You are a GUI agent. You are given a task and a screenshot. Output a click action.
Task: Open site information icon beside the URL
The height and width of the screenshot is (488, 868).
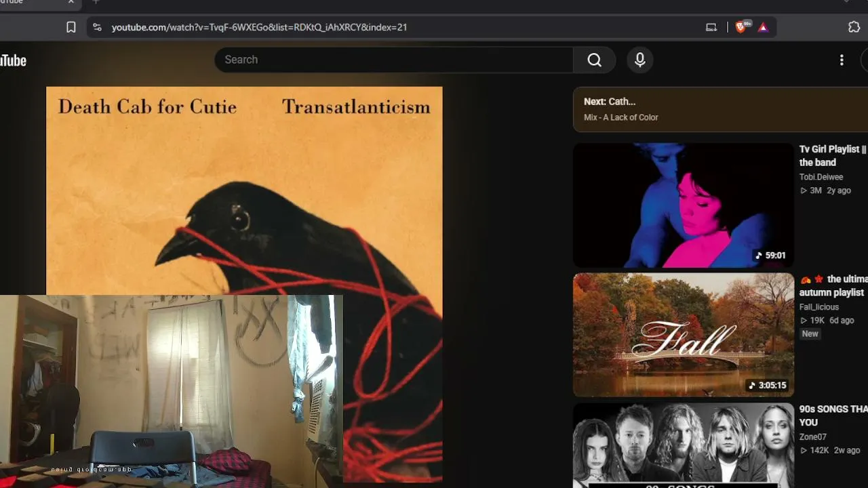(97, 27)
